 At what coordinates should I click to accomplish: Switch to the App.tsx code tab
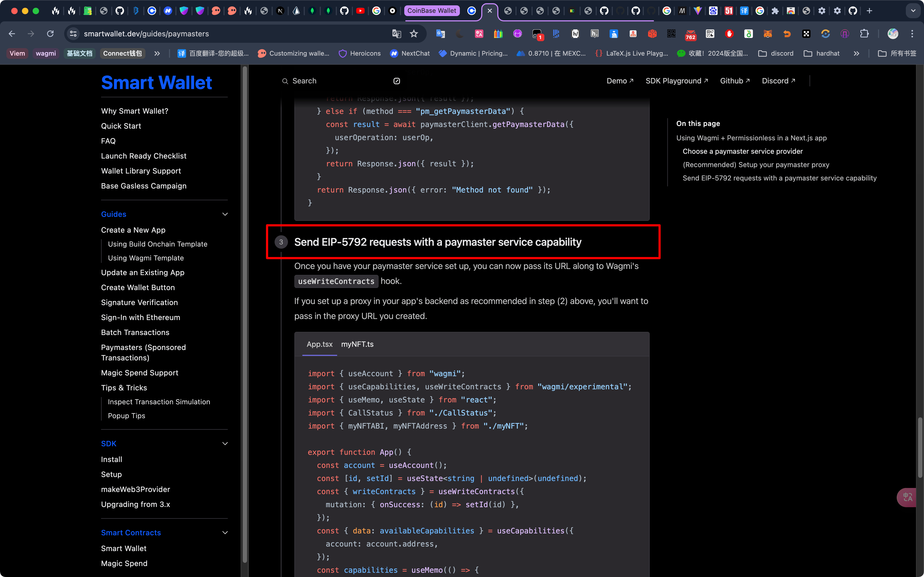[x=320, y=344]
